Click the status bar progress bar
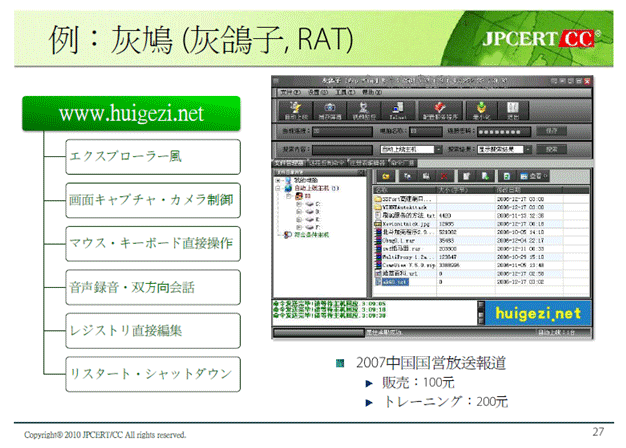 click(319, 332)
